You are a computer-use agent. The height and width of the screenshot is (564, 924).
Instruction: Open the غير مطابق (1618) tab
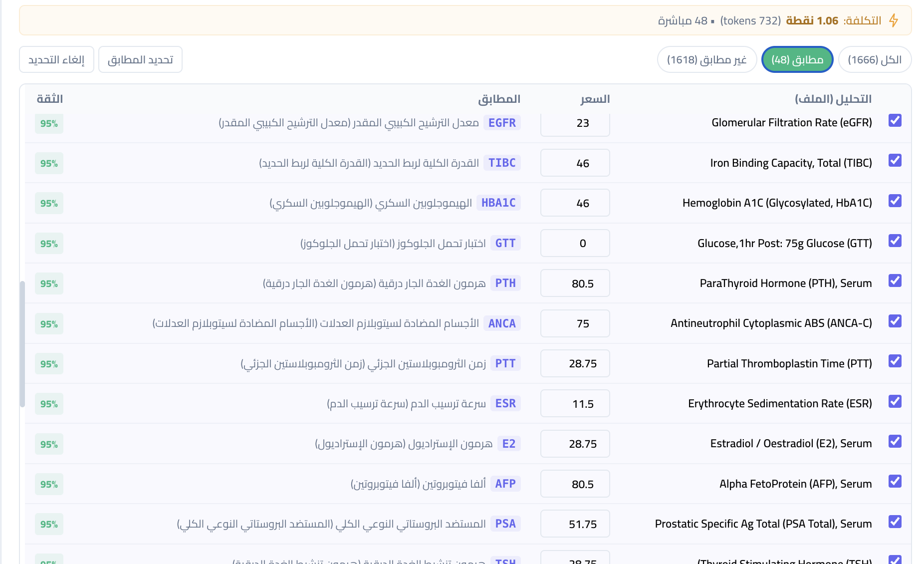pos(706,60)
